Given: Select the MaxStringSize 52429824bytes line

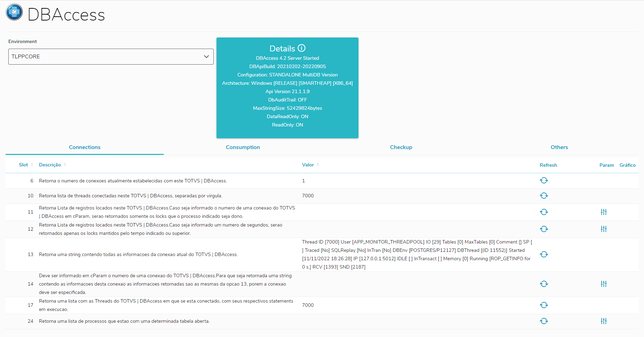Looking at the screenshot, I should point(287,108).
